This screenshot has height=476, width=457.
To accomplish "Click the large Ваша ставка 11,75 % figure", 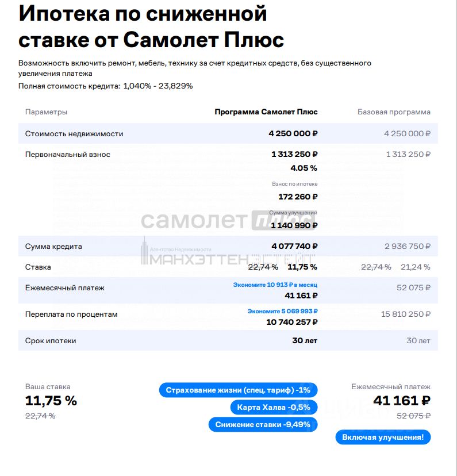I will pos(51,401).
